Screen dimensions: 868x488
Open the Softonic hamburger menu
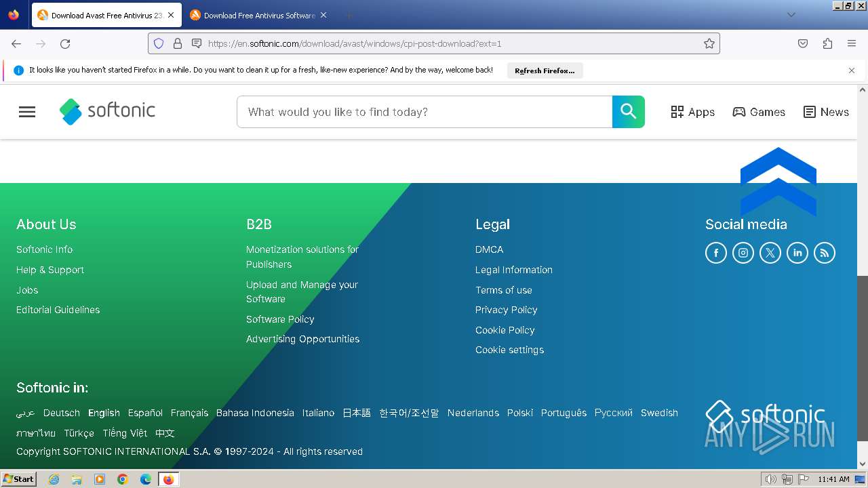click(x=27, y=112)
